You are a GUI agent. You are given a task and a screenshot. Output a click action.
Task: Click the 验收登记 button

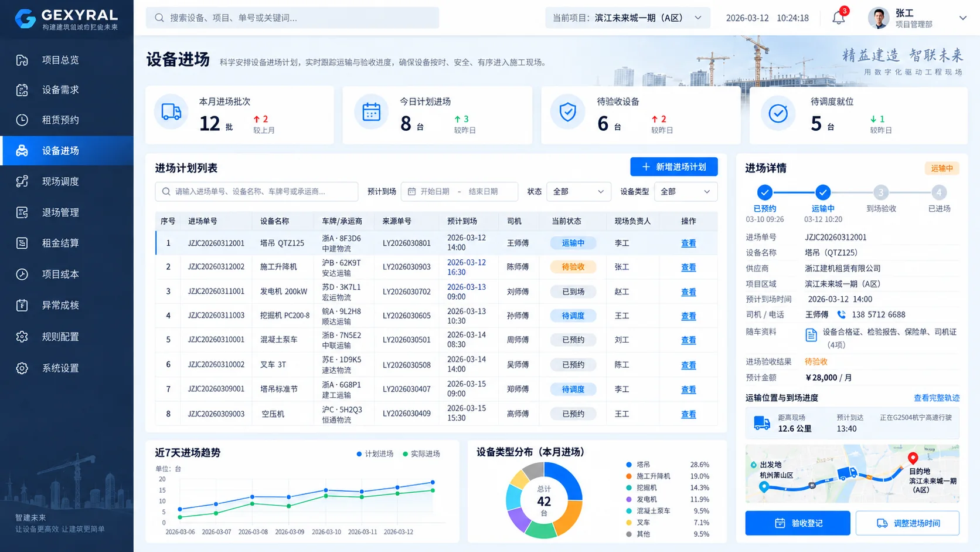click(798, 523)
